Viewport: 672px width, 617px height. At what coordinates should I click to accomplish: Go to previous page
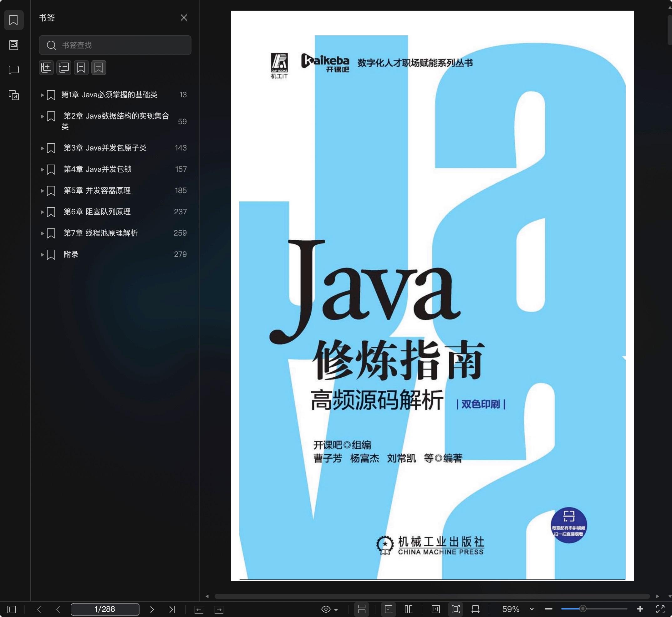[x=58, y=609]
